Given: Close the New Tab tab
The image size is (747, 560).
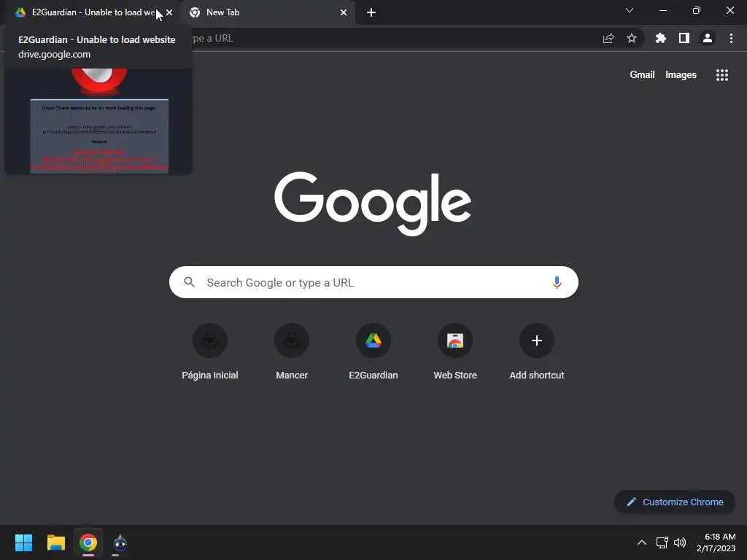Looking at the screenshot, I should (344, 12).
